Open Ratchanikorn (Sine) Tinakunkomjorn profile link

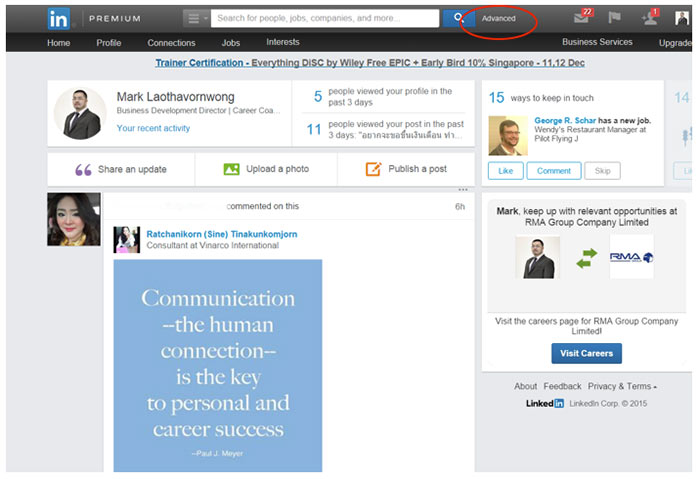point(222,234)
